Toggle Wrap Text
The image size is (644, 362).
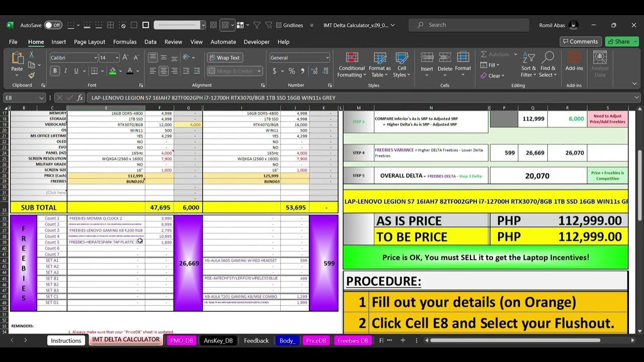pos(224,58)
